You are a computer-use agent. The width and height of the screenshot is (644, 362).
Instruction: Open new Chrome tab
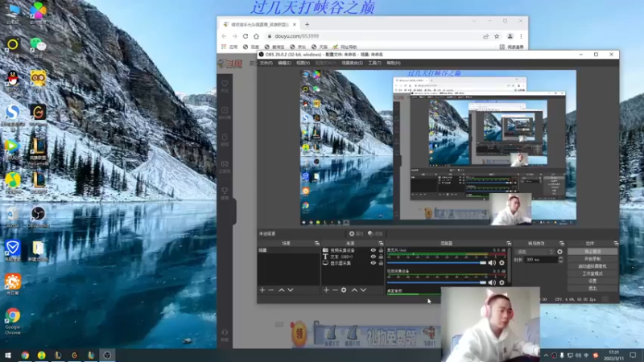pos(307,25)
